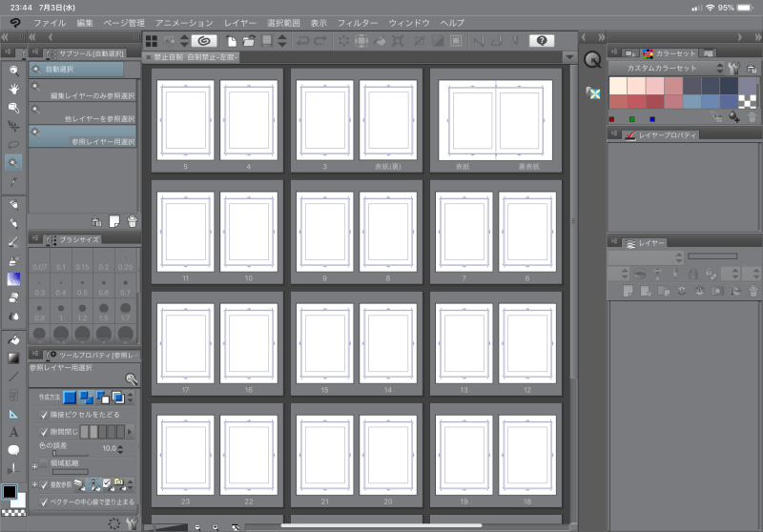Select 自動選択 sub tool group

pos(76,70)
